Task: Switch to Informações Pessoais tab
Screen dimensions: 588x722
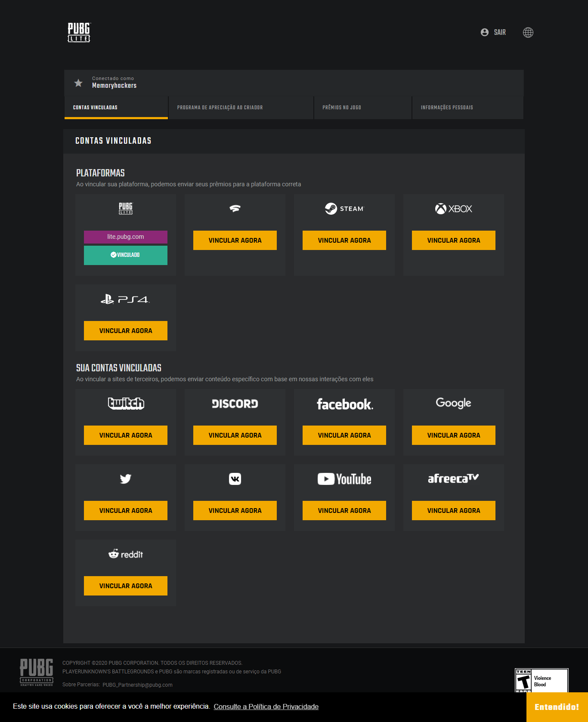Action: coord(468,108)
